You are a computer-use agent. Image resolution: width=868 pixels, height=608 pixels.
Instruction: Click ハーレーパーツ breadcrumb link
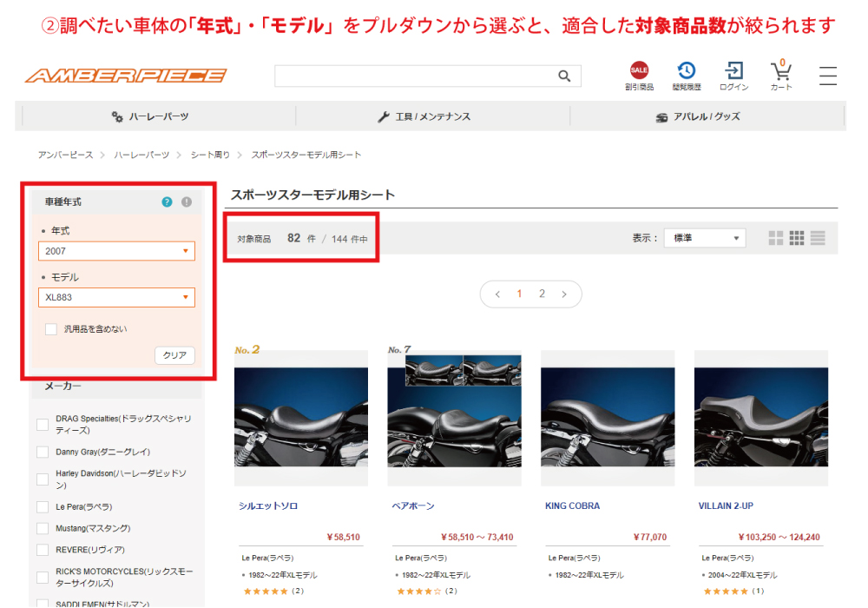point(141,155)
